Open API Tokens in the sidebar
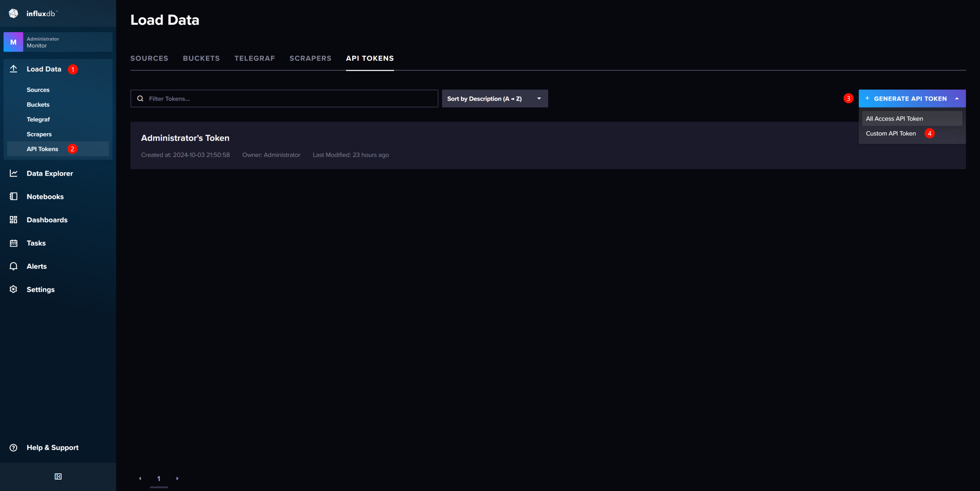The width and height of the screenshot is (980, 491). coord(42,149)
